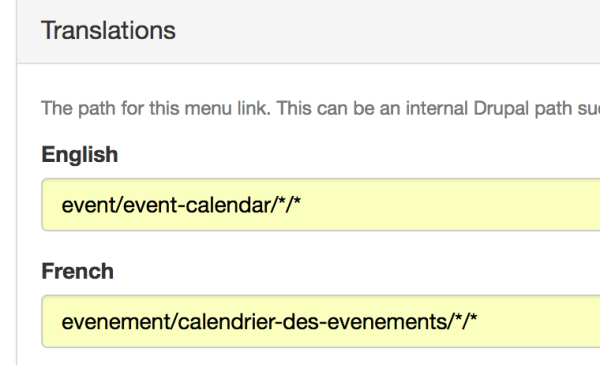The width and height of the screenshot is (600, 365).
Task: Click empty space after English path text
Action: [x=452, y=205]
